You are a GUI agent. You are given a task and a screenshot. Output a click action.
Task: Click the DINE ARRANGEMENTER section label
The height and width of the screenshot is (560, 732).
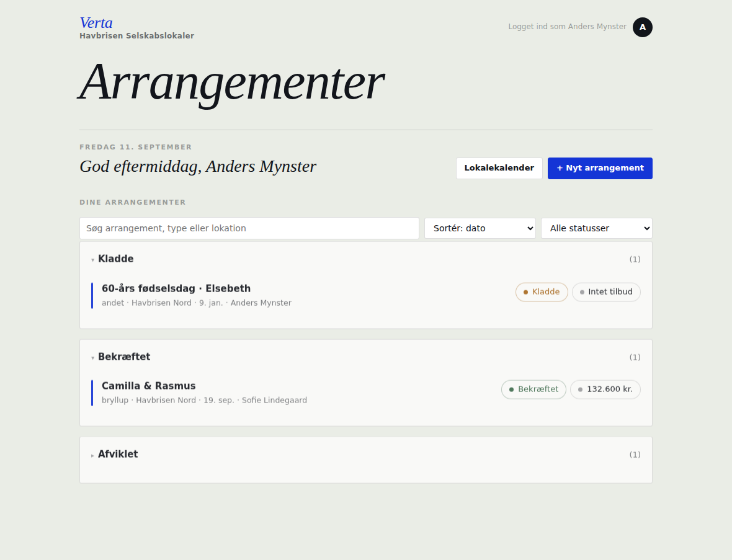133,202
